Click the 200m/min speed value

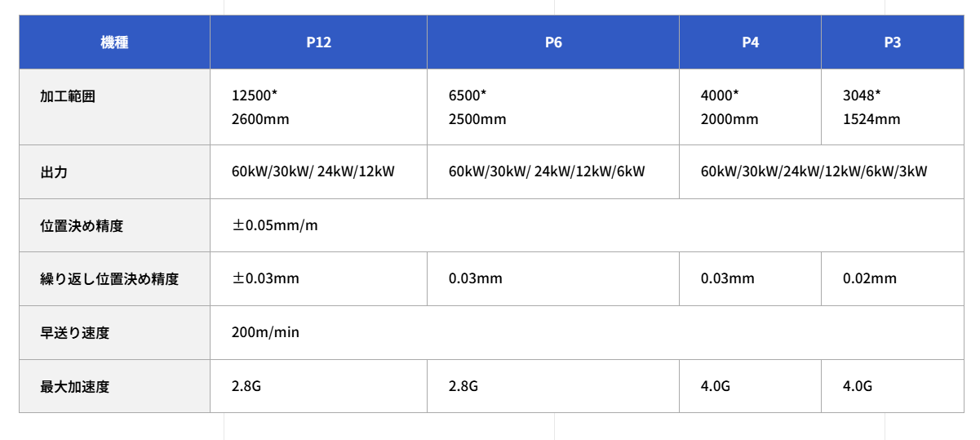tap(266, 333)
